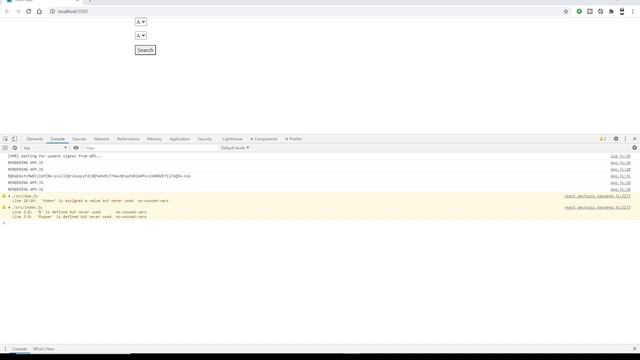Switch to the Application tab
This screenshot has height=360, width=640.
tap(180, 139)
